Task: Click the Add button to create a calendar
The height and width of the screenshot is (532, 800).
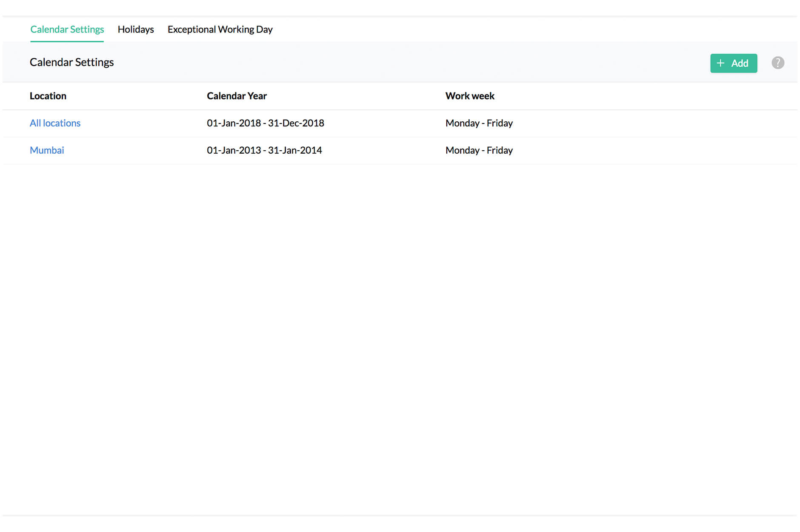Action: click(x=733, y=63)
